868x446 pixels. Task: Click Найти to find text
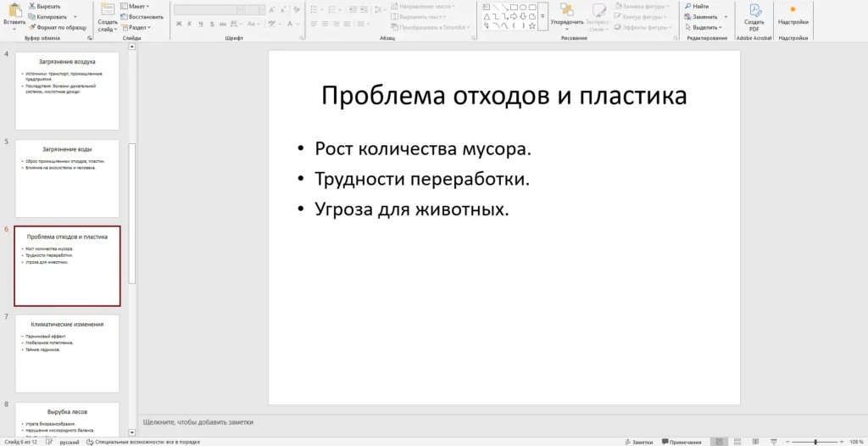(x=697, y=6)
